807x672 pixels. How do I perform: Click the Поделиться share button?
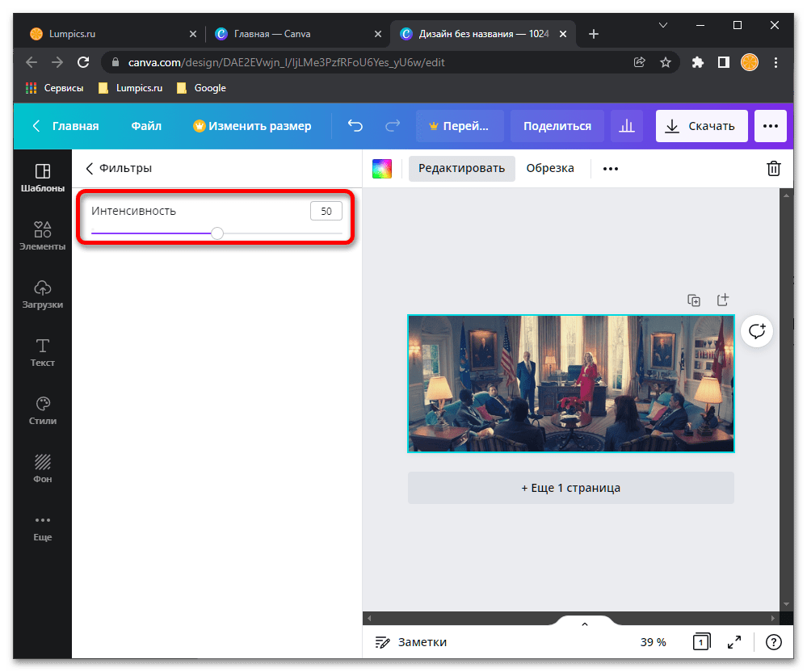tap(557, 125)
